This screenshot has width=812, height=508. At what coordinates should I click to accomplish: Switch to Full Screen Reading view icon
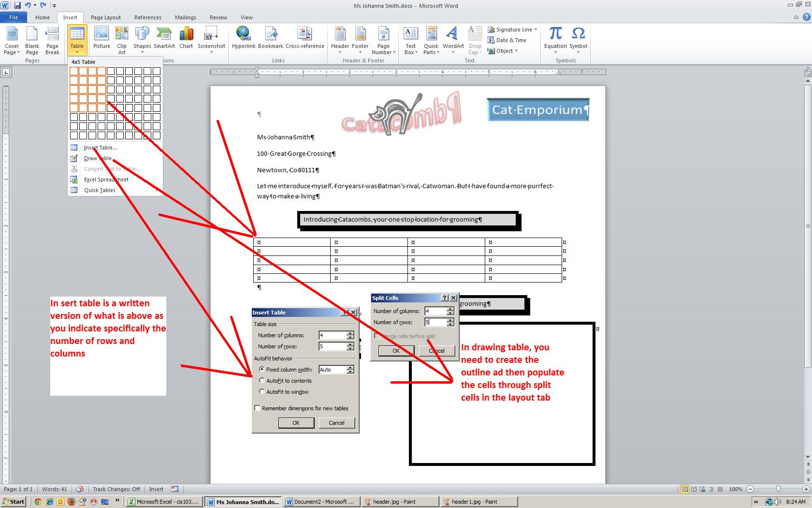694,489
